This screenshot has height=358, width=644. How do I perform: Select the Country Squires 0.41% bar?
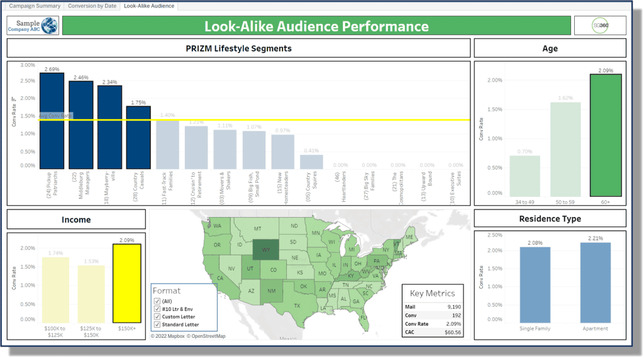tap(311, 162)
